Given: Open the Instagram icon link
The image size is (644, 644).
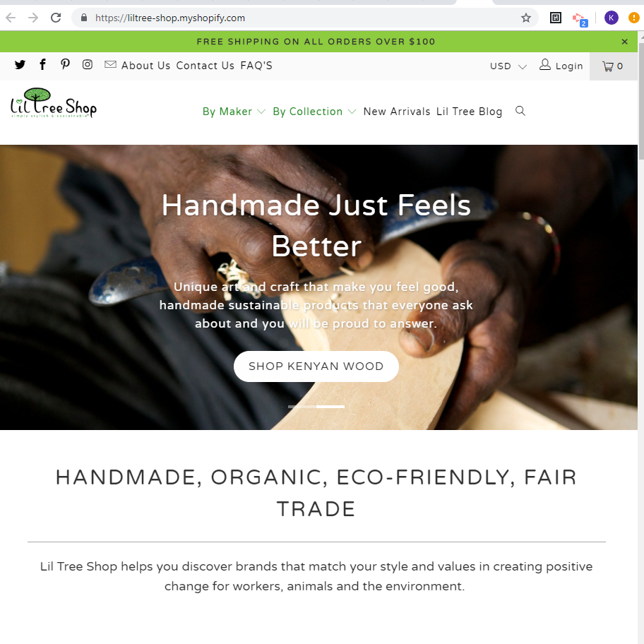Looking at the screenshot, I should (x=88, y=64).
